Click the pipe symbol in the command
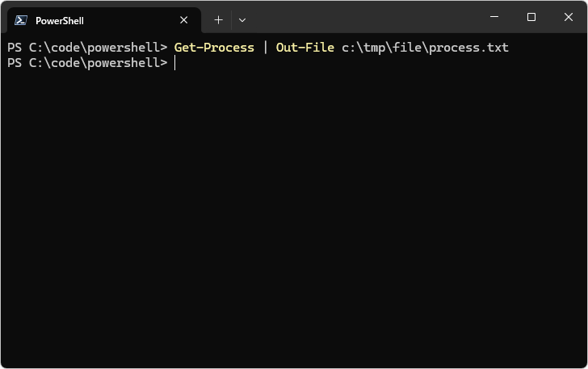The image size is (588, 369). coord(265,48)
